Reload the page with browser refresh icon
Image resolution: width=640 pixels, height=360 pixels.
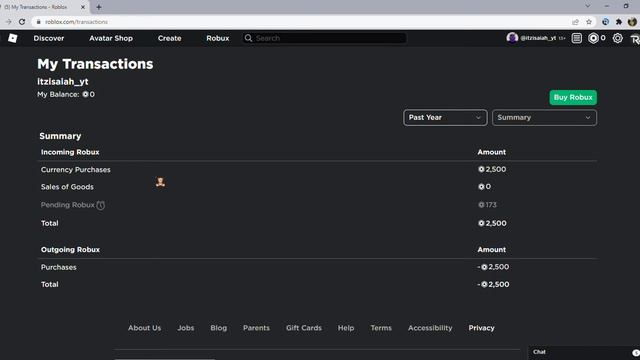pyautogui.click(x=22, y=22)
